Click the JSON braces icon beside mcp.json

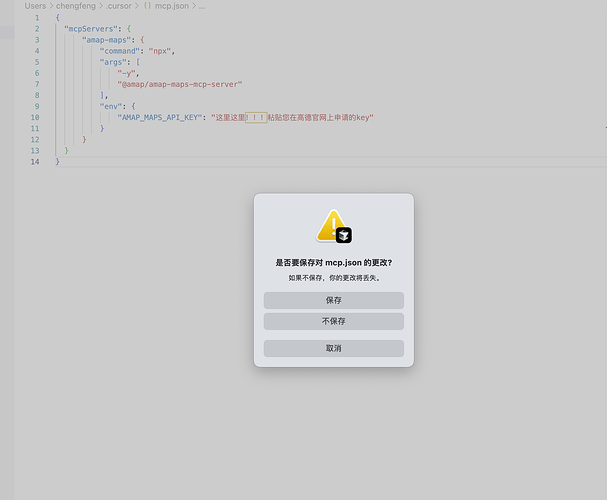147,6
